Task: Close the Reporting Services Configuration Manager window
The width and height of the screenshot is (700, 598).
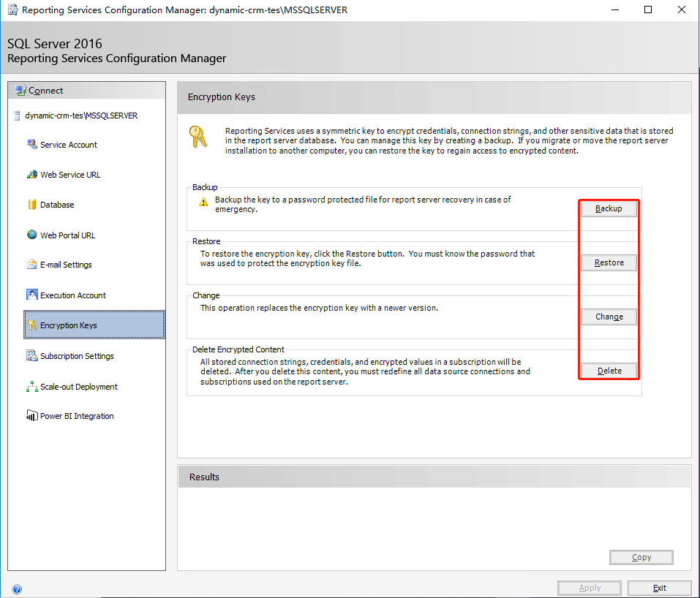Action: pyautogui.click(x=681, y=10)
